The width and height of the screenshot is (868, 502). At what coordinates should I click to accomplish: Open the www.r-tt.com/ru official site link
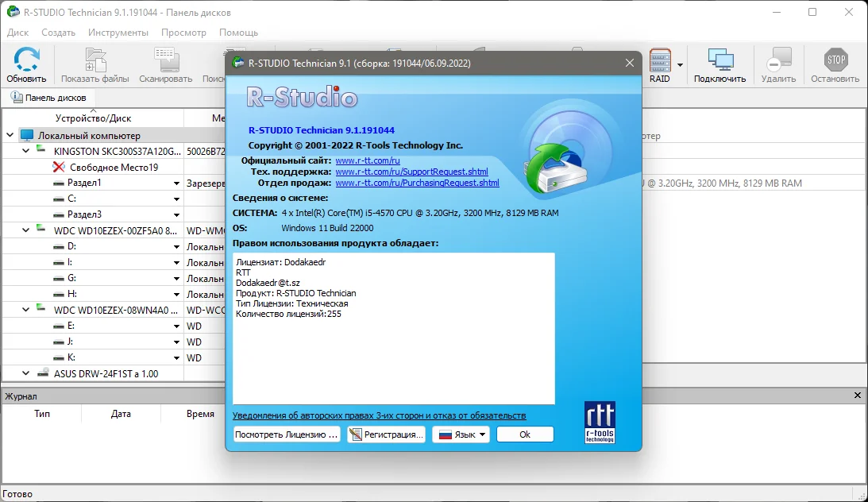pyautogui.click(x=368, y=160)
